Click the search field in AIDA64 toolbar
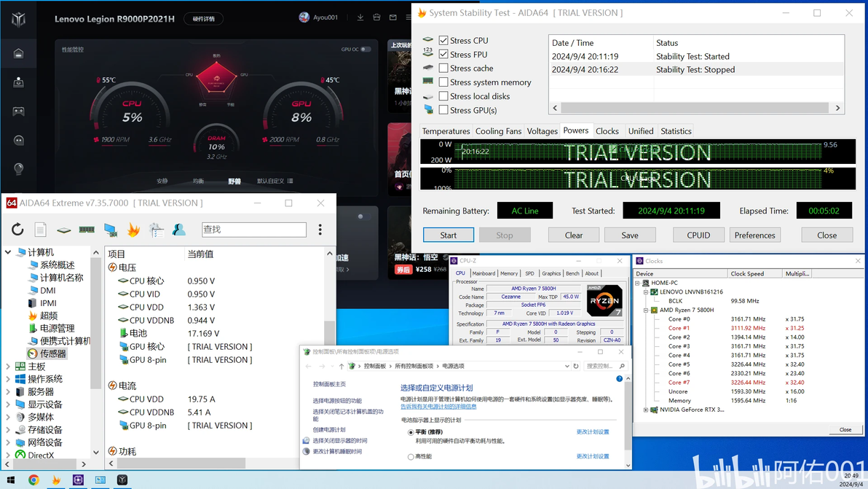Viewport: 868px width, 489px height. (x=254, y=230)
